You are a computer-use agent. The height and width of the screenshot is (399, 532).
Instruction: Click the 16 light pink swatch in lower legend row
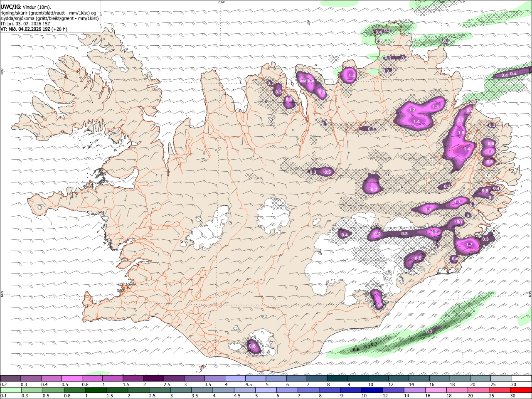coord(436,390)
